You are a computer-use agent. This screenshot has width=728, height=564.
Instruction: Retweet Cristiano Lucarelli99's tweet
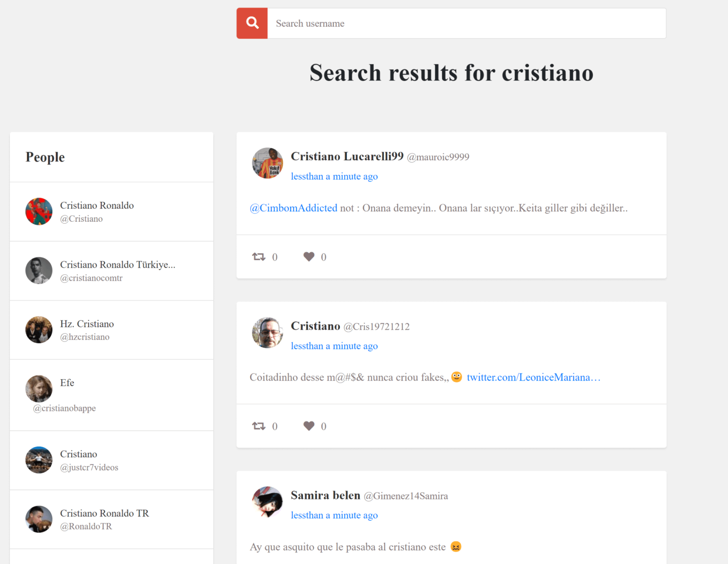[259, 257]
